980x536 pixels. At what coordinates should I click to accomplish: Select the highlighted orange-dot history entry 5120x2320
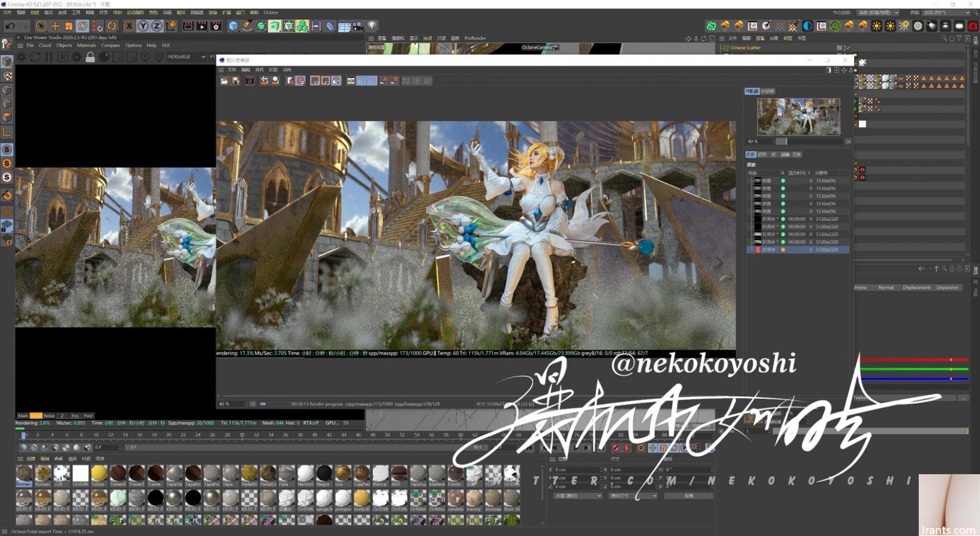click(x=798, y=250)
